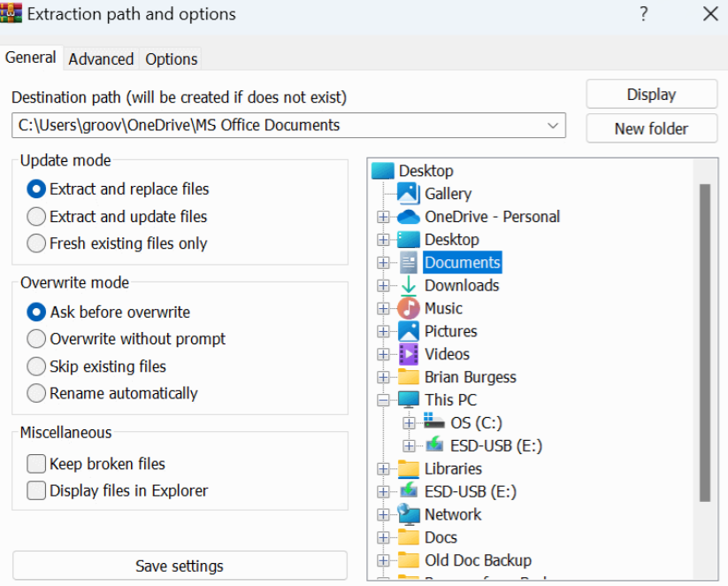Screen dimensions: 728x586
Task: Switch to the Advanced tab
Action: [x=100, y=58]
